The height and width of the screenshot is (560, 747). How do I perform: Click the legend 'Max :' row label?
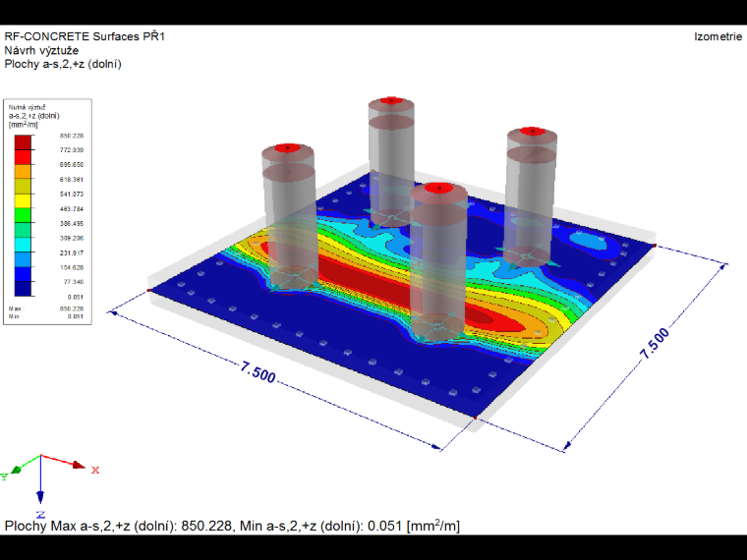pyautogui.click(x=16, y=308)
